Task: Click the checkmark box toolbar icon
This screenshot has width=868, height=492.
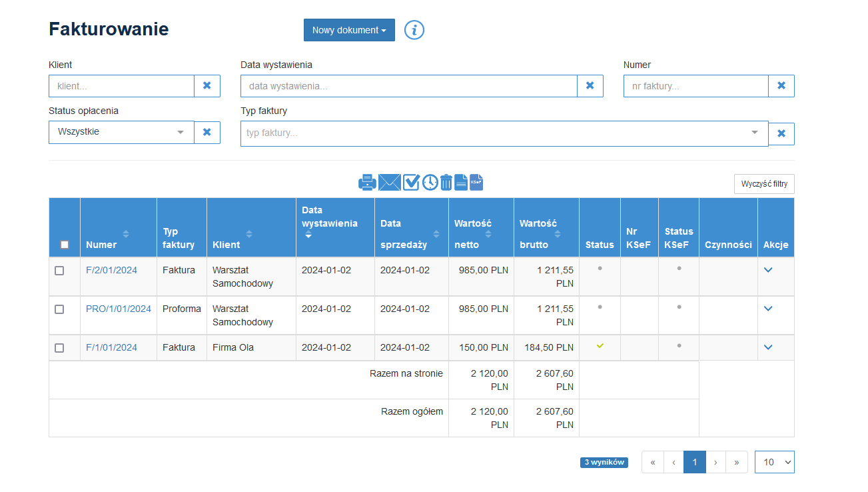Action: pyautogui.click(x=411, y=182)
